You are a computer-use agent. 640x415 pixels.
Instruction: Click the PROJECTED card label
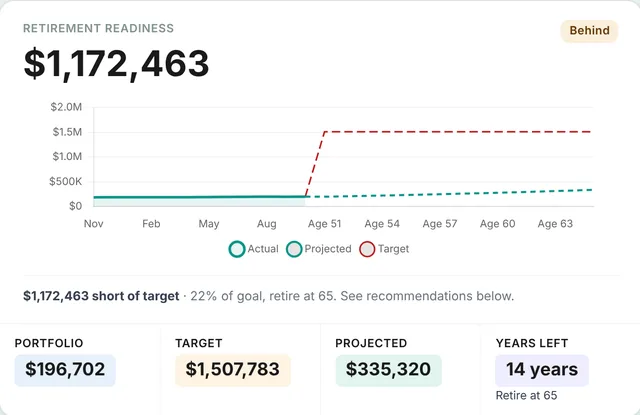click(x=371, y=343)
